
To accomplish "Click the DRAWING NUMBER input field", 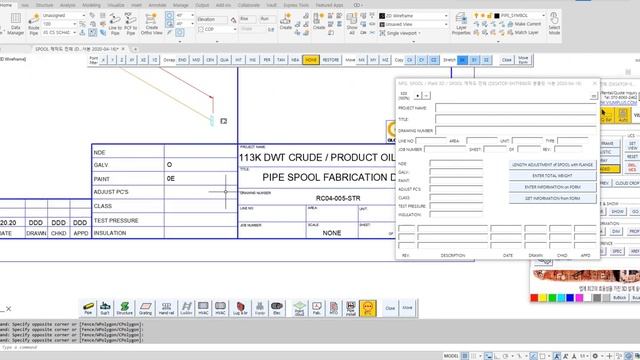I will click(x=516, y=131).
